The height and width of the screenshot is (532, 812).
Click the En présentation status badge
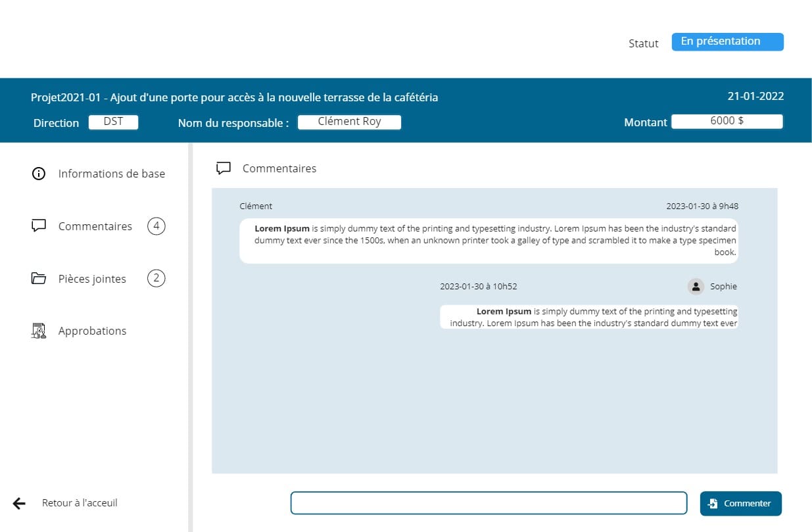[728, 41]
